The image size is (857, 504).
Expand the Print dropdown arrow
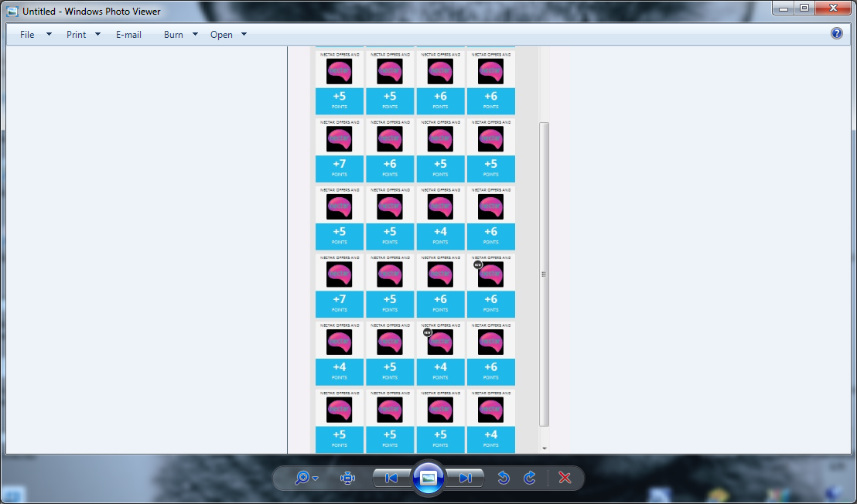97,35
